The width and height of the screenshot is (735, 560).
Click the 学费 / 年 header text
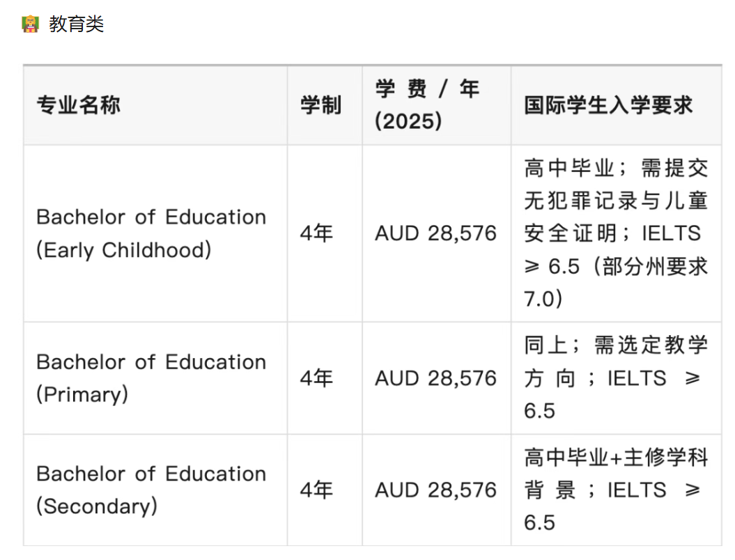[x=427, y=89]
